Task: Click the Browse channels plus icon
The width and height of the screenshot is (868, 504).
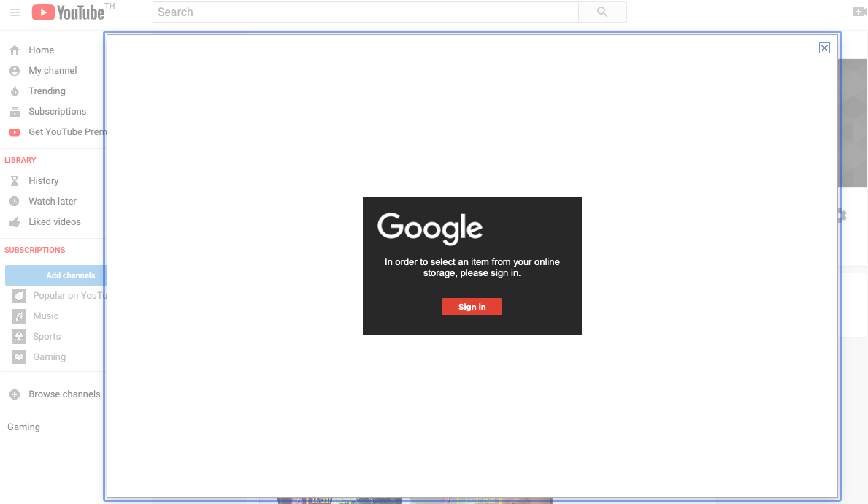Action: click(15, 394)
